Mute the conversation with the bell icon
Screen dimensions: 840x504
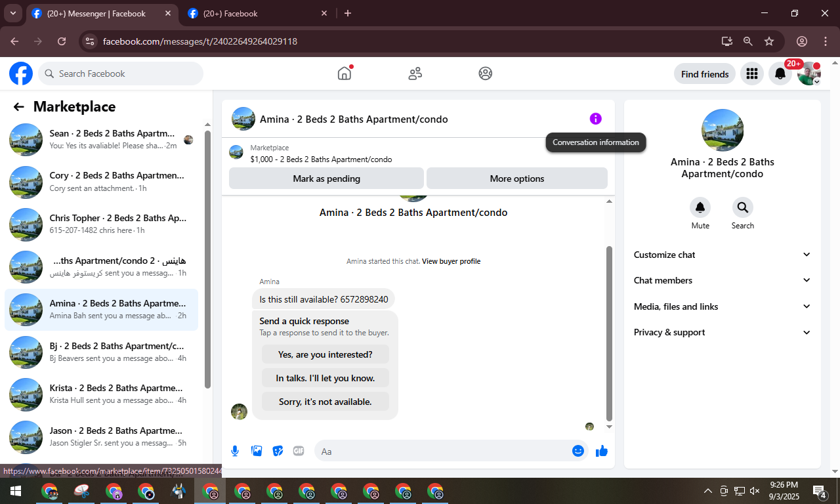coord(700,208)
